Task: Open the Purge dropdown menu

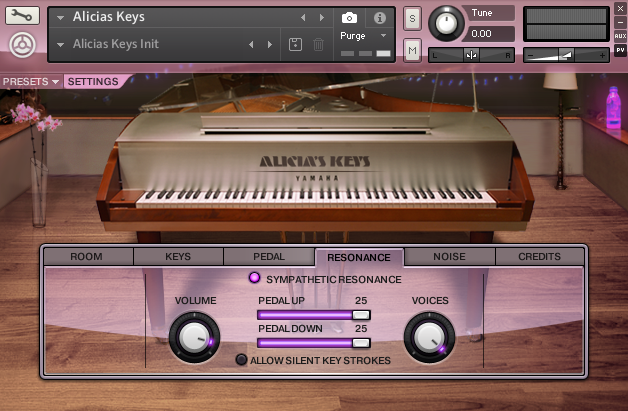Action: [x=363, y=36]
